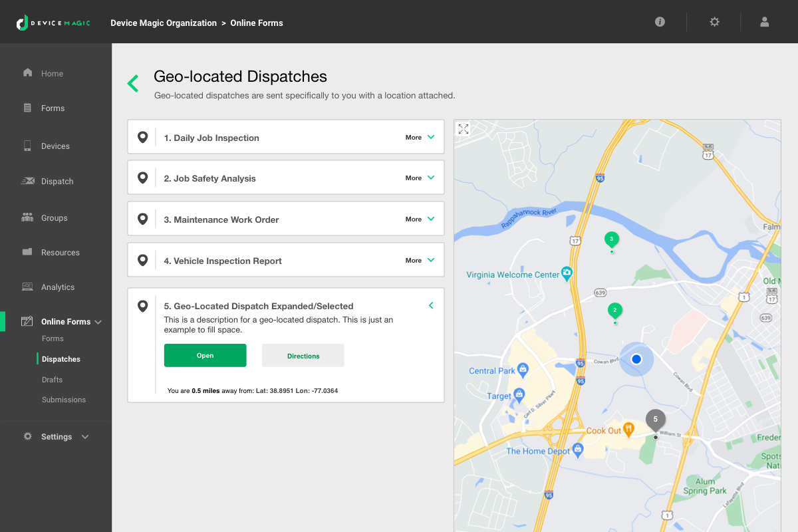Click '4. Vehicle Inspection Report' title
Screen dimensions: 798x532
pos(223,261)
